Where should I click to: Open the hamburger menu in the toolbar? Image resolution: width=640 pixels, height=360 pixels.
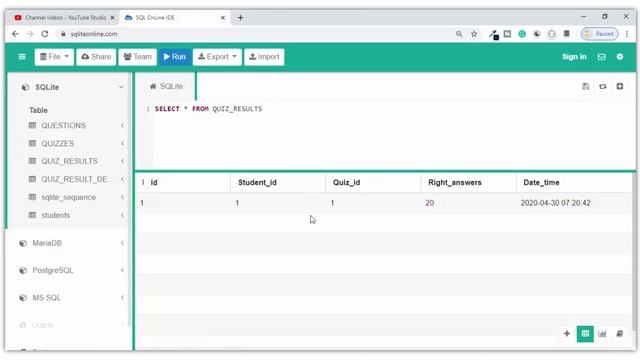coord(22,57)
